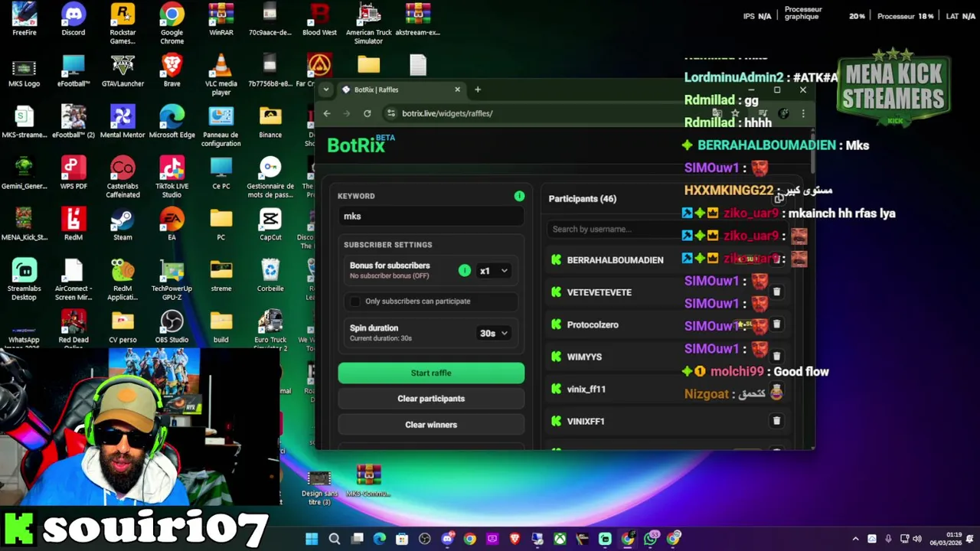Open the x1 subscriber bonus dropdown

click(494, 270)
